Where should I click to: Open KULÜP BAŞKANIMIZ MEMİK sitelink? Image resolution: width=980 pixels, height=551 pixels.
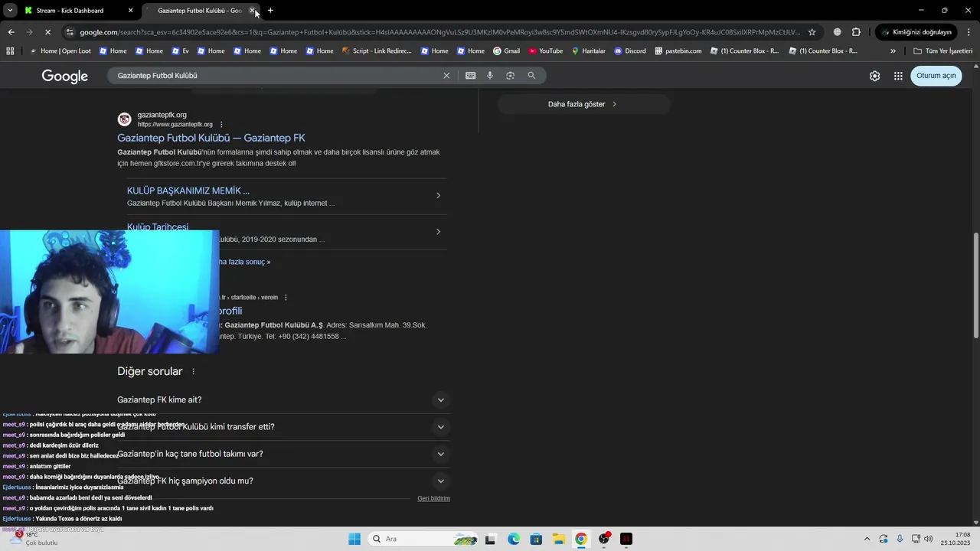(188, 191)
